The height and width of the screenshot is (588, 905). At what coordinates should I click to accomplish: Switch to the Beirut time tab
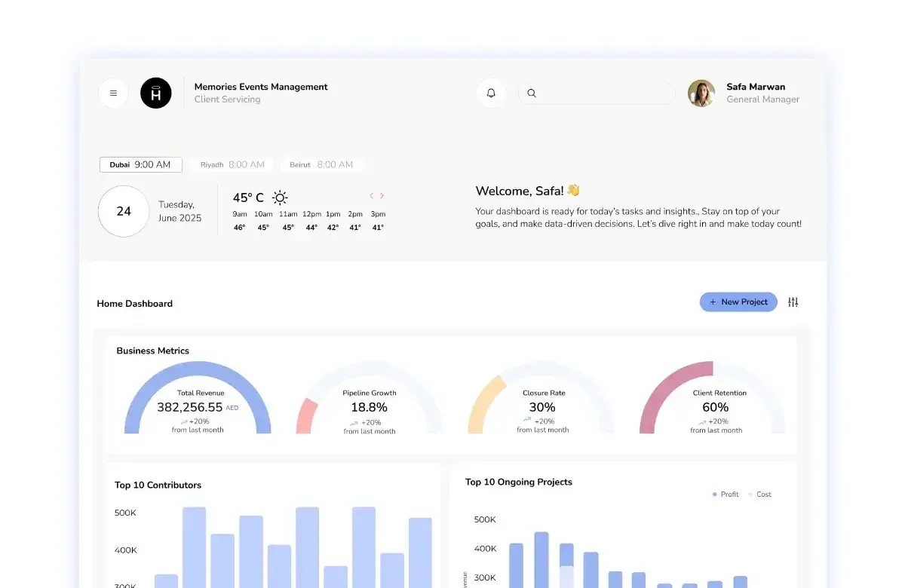[321, 164]
